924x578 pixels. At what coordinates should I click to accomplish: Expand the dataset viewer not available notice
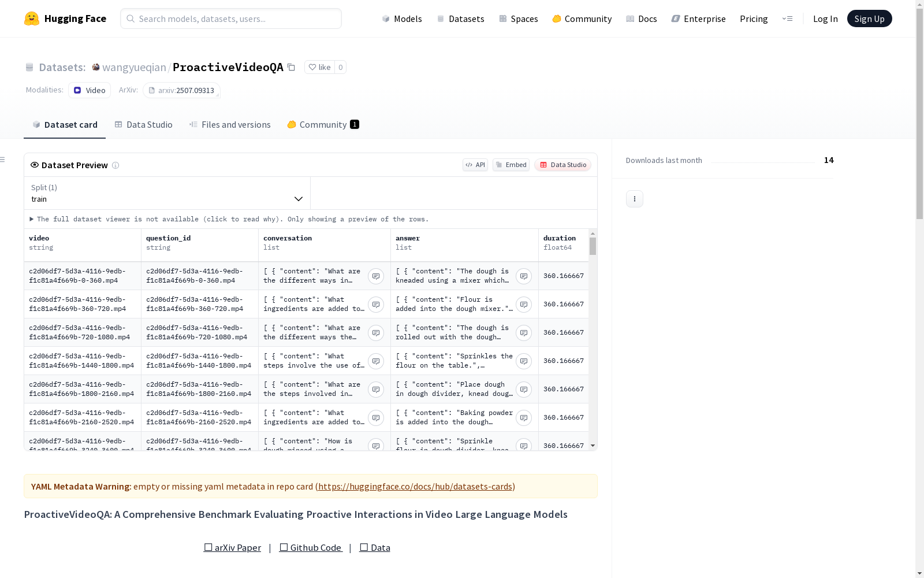coord(229,219)
